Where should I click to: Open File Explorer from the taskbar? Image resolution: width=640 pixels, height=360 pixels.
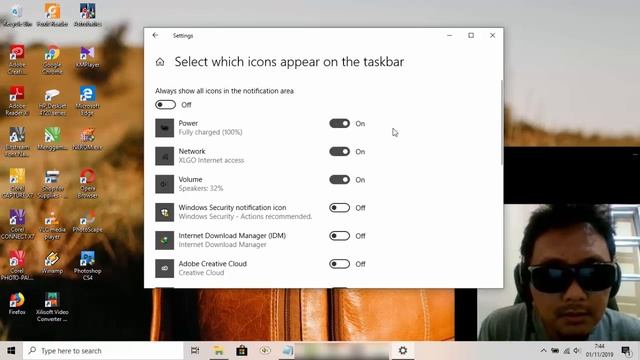[x=219, y=351]
